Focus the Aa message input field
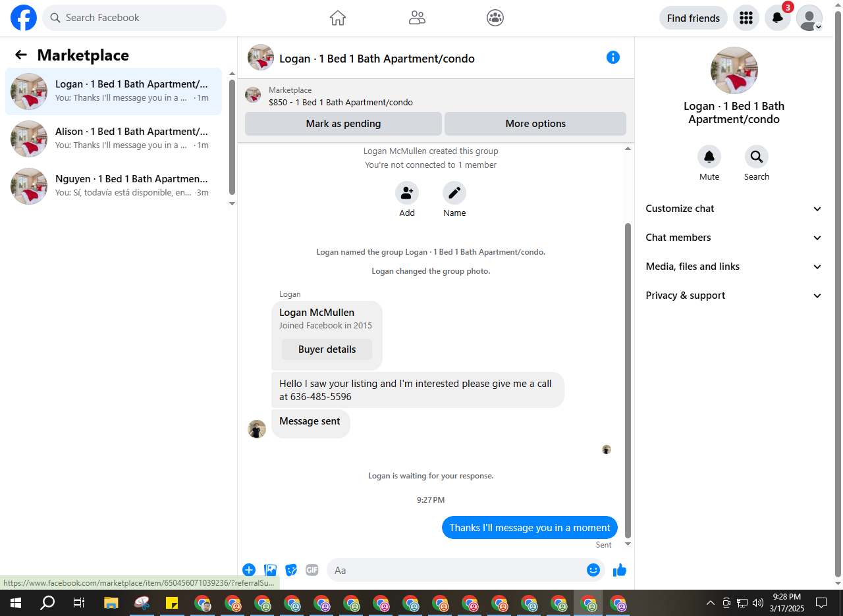 tap(457, 570)
